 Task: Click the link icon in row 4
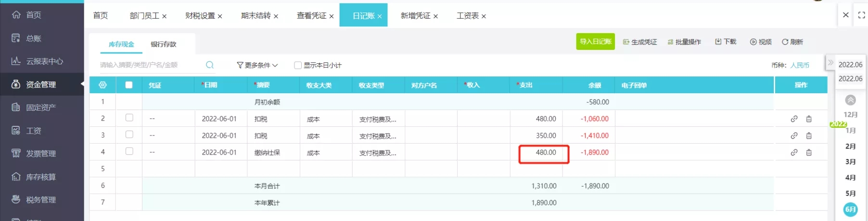click(794, 152)
